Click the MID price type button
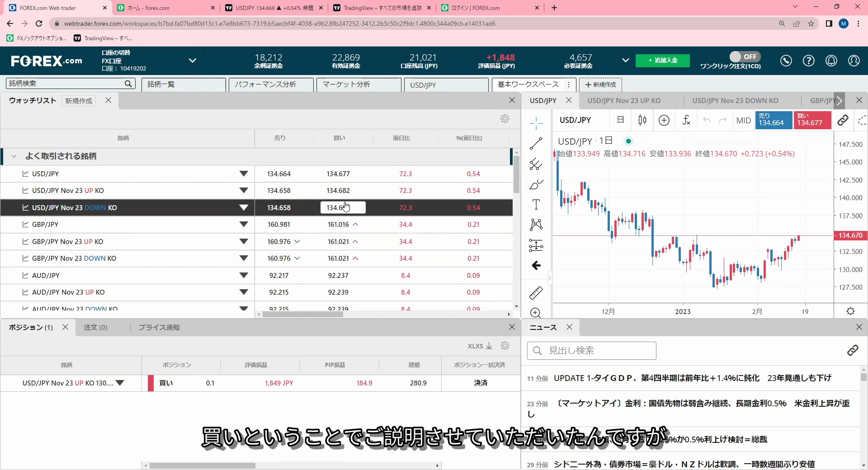Image resolution: width=868 pixels, height=470 pixels. pyautogui.click(x=743, y=121)
